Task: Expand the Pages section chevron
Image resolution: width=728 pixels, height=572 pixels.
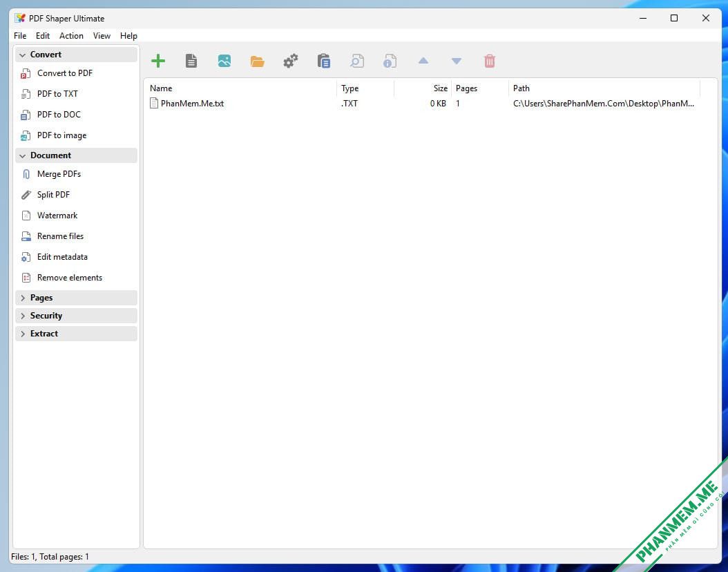Action: tap(22, 298)
